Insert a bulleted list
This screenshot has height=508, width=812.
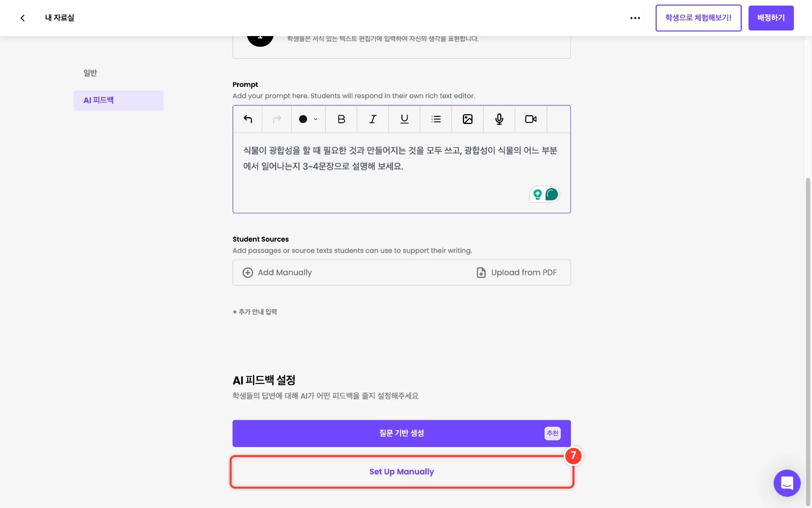(x=436, y=119)
